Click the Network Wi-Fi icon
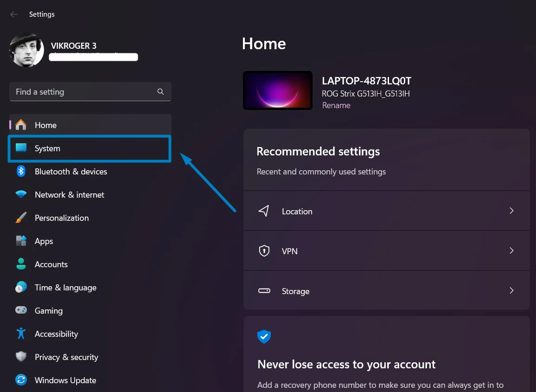 (x=21, y=194)
